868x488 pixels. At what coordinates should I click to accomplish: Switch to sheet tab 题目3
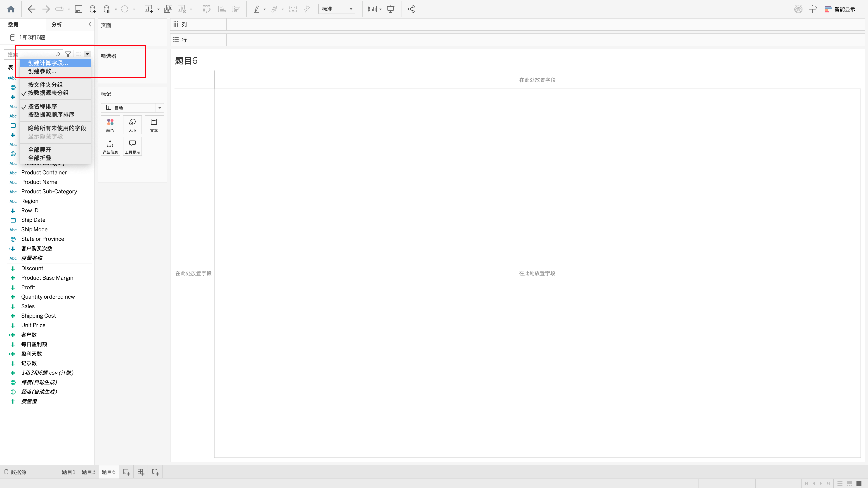tap(89, 472)
